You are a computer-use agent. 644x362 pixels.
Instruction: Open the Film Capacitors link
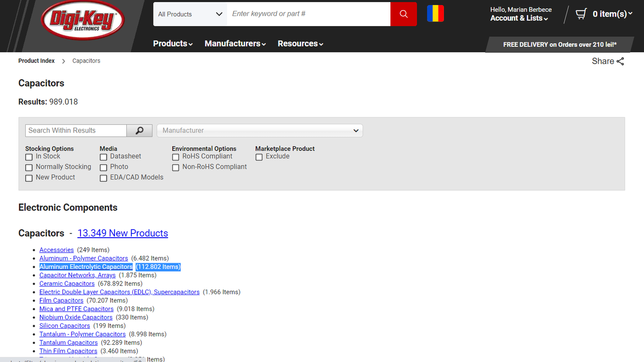tap(61, 301)
